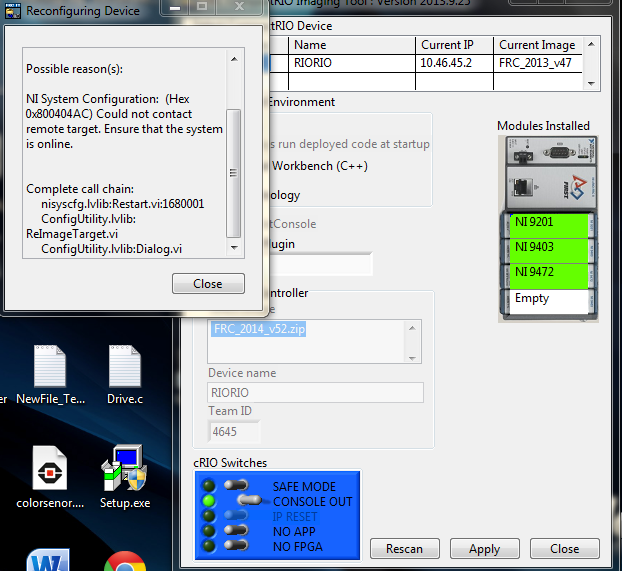Image resolution: width=622 pixels, height=571 pixels.
Task: Toggle the SAFE MODE switch
Action: [236, 485]
